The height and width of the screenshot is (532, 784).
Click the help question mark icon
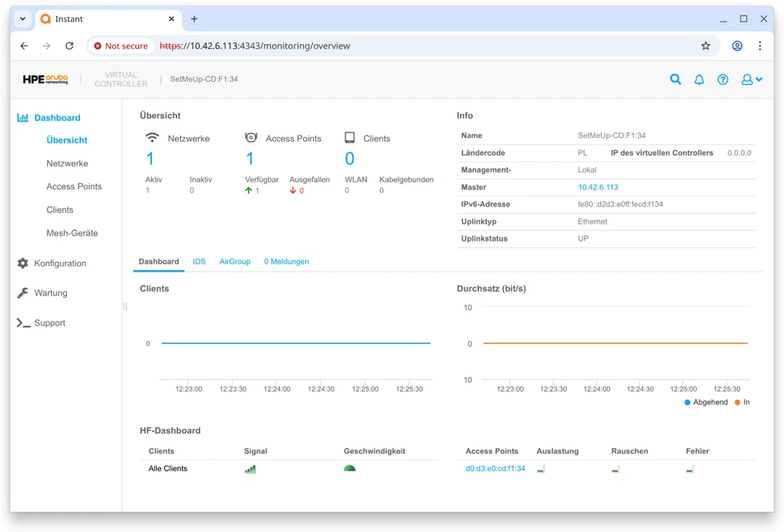coord(723,79)
